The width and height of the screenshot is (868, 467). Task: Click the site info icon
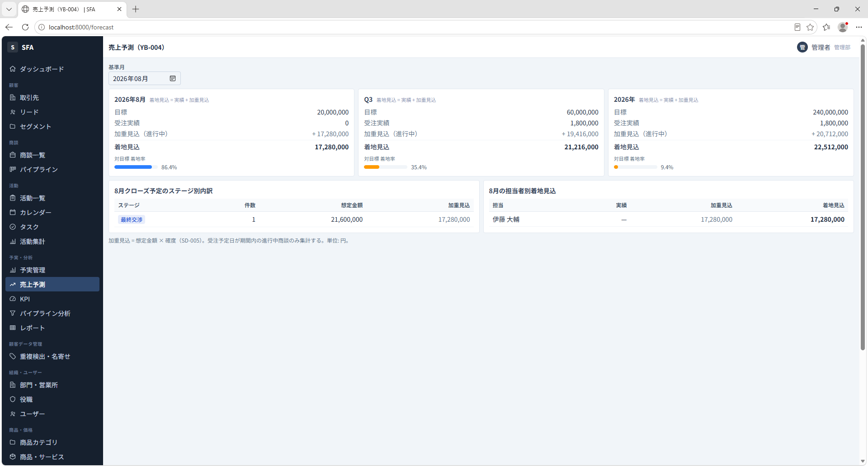point(42,27)
